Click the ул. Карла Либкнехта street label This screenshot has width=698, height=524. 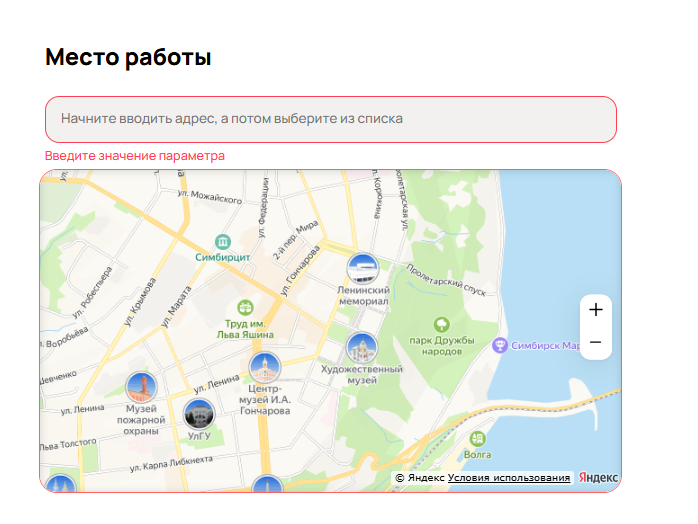tap(171, 463)
